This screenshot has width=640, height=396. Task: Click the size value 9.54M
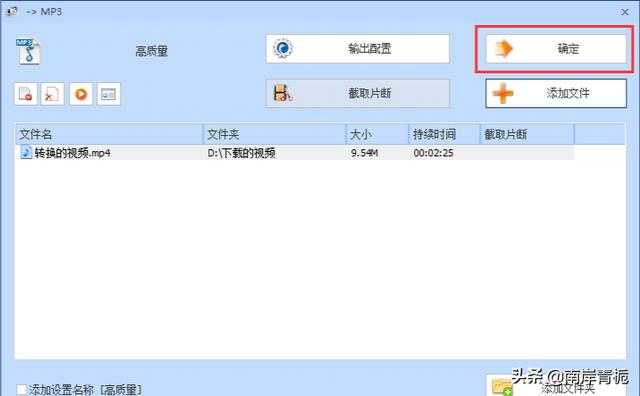click(x=364, y=153)
